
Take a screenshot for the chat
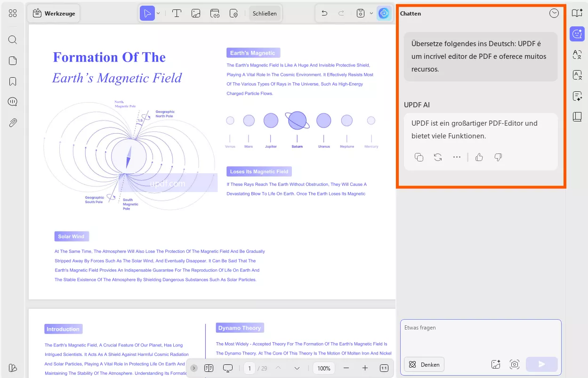click(514, 364)
